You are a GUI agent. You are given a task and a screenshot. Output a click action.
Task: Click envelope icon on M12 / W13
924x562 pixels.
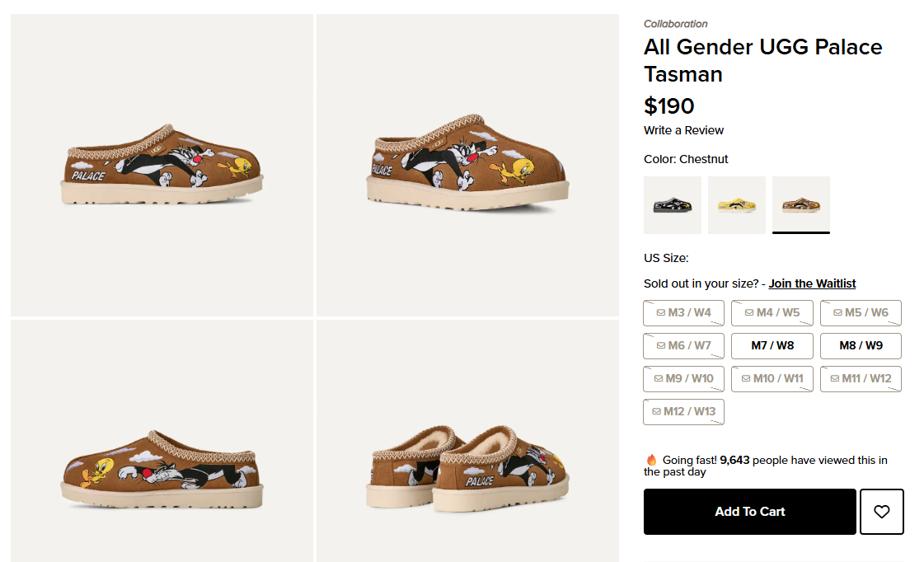pyautogui.click(x=657, y=412)
